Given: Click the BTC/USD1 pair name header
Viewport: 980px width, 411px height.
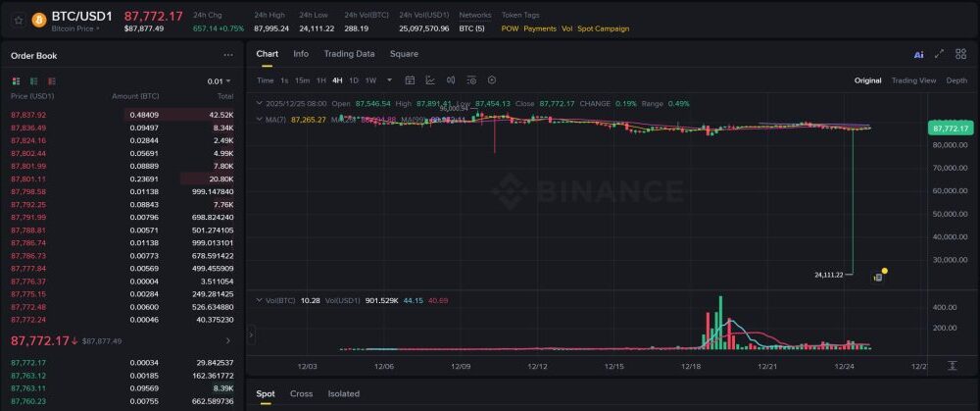Looking at the screenshot, I should pyautogui.click(x=82, y=17).
